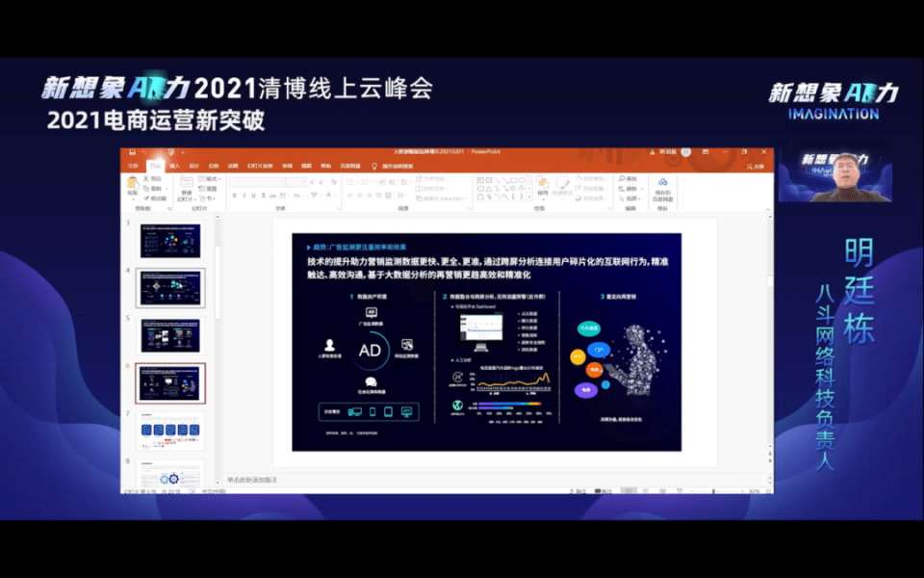
Task: Click the Format Painter brush icon
Action: [146, 197]
